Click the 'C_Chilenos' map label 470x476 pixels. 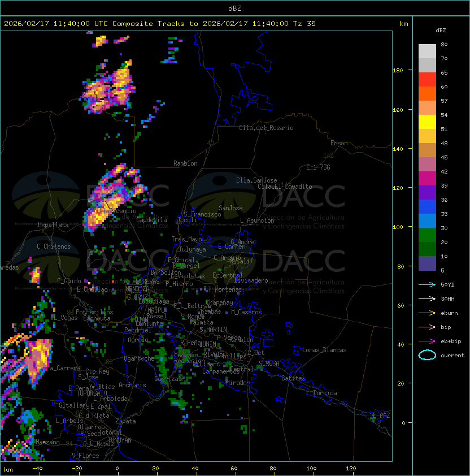coord(54,246)
